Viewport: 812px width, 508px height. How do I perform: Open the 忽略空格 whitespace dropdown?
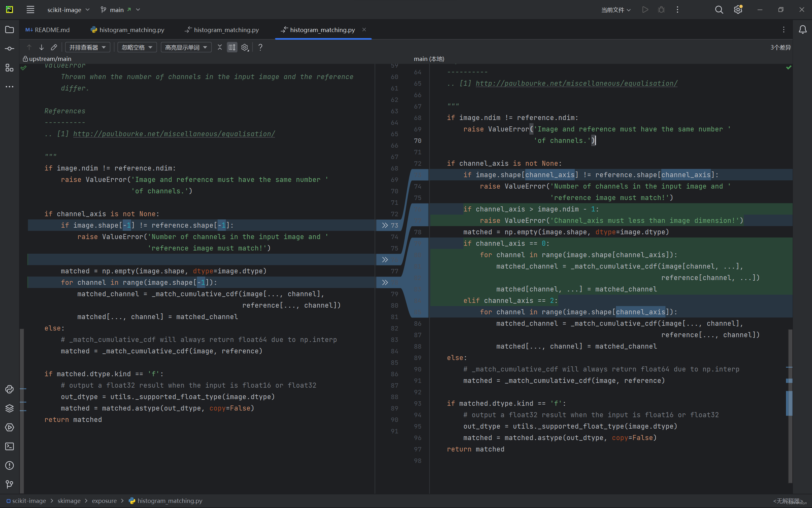click(137, 47)
